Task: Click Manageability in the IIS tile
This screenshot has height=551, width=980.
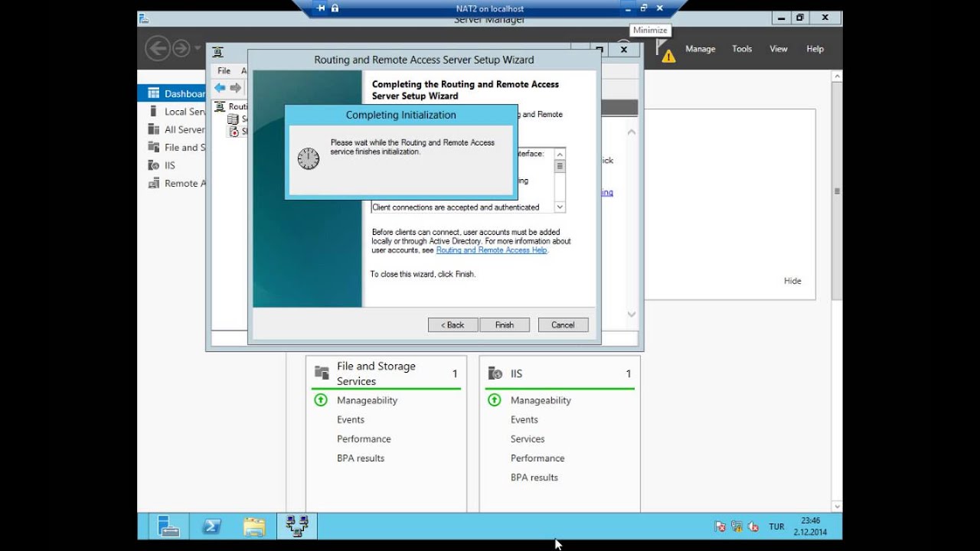Action: pyautogui.click(x=541, y=400)
